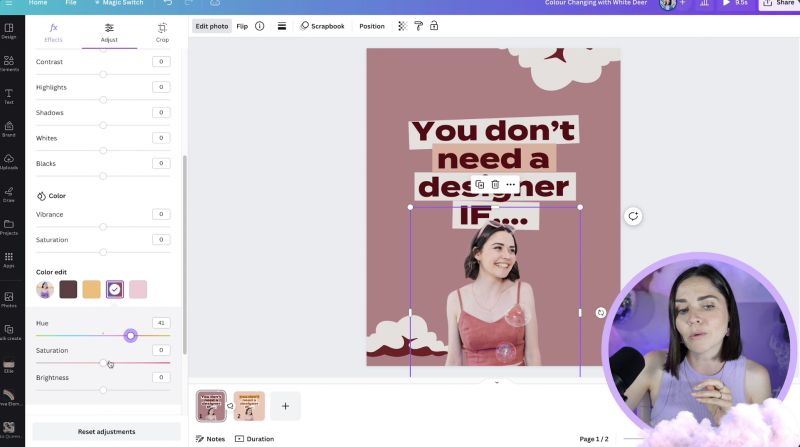Open the File menu
Image resolution: width=800 pixels, height=447 pixels.
coord(71,3)
